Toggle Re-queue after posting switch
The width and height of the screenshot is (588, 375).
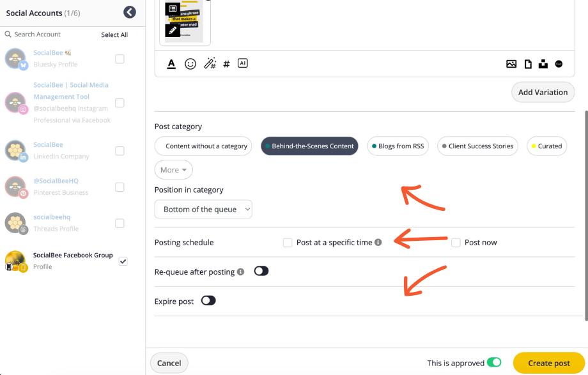[261, 272]
